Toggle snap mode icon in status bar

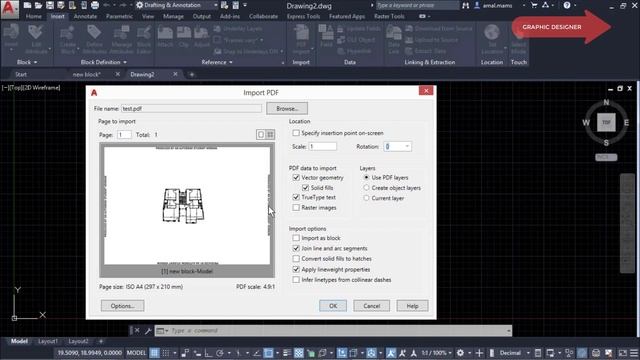click(x=166, y=353)
